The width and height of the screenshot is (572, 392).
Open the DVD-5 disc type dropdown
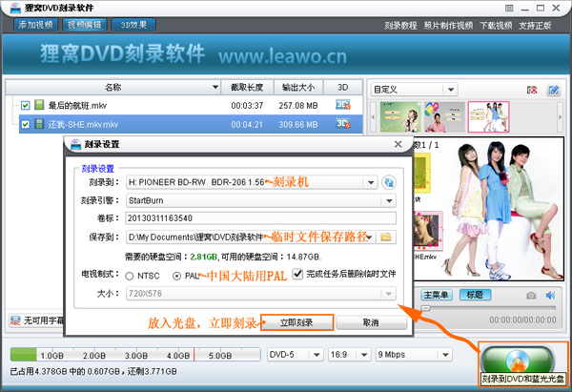pyautogui.click(x=317, y=355)
